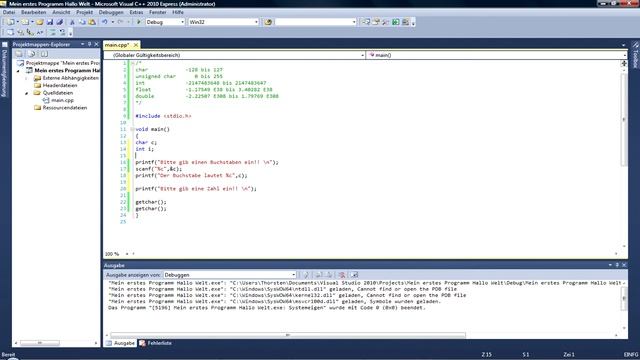The height and width of the screenshot is (360, 640).
Task: Toggle word wrap icon in Ausgabe toolbar
Action: coord(354,275)
